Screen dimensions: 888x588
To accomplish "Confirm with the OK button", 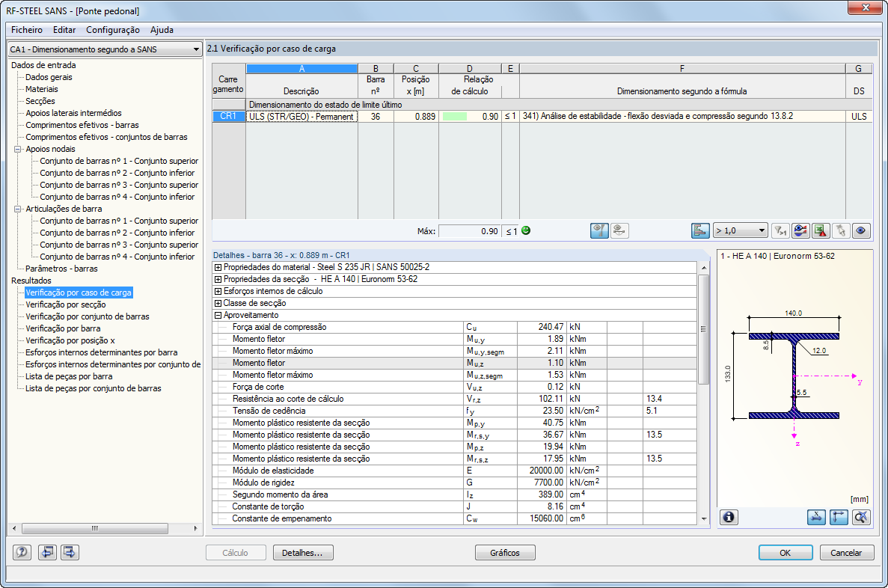I will click(x=786, y=553).
